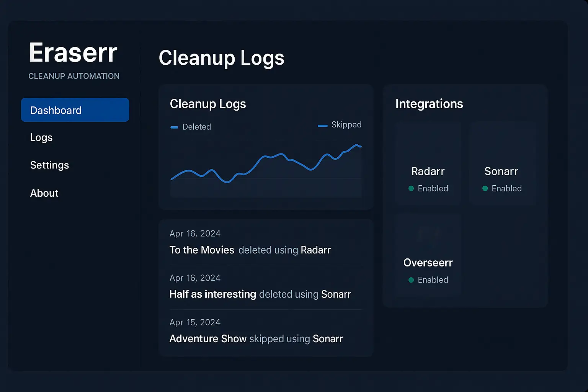Viewport: 588px width, 392px height.
Task: Go to Logs in the sidebar
Action: pos(41,137)
